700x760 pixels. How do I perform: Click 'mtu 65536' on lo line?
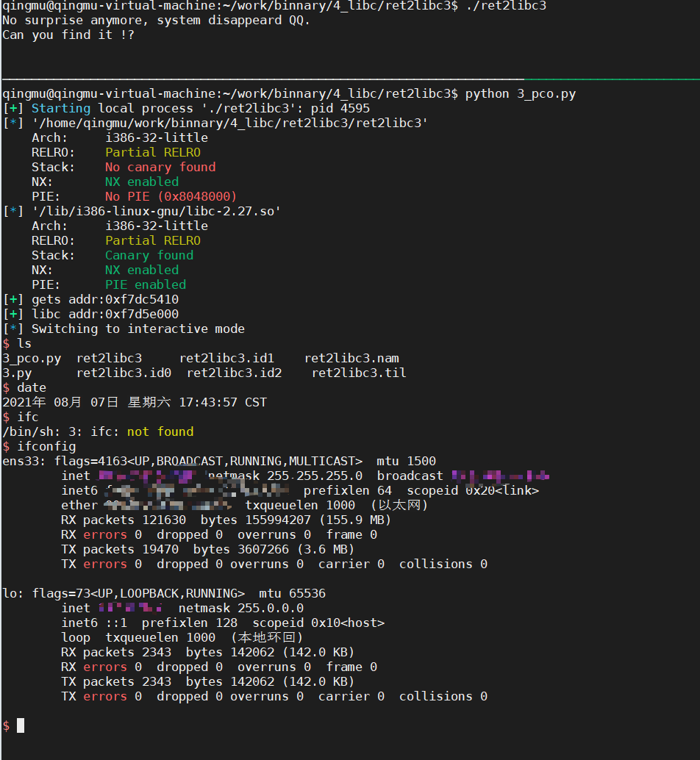tap(293, 593)
